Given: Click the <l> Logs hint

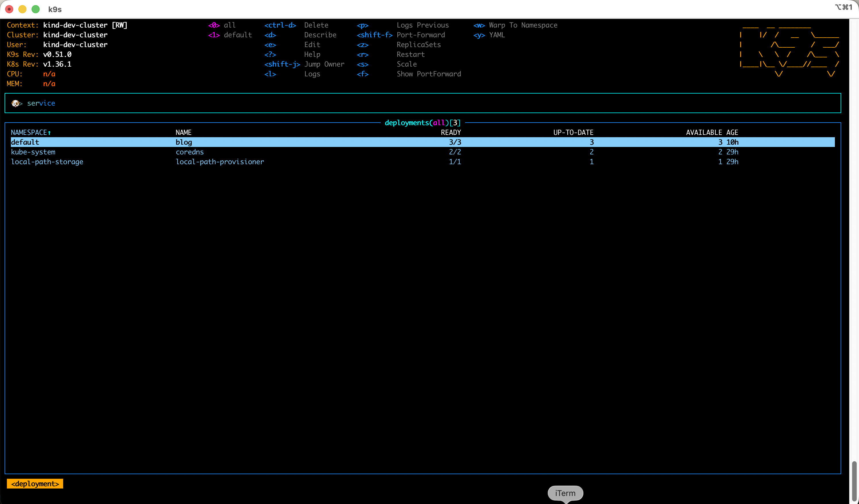Looking at the screenshot, I should pyautogui.click(x=293, y=74).
